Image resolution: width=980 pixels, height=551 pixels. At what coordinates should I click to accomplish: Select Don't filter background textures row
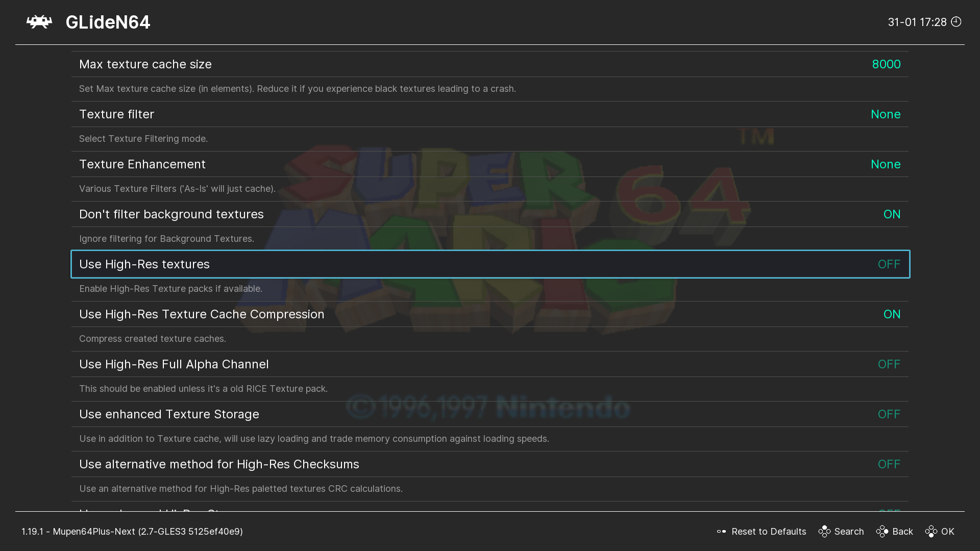pyautogui.click(x=490, y=214)
